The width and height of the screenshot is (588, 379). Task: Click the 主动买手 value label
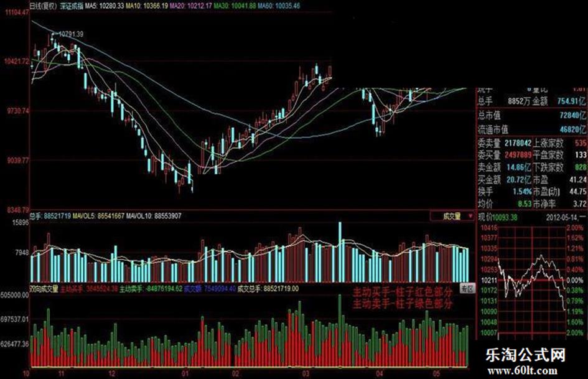89,289
